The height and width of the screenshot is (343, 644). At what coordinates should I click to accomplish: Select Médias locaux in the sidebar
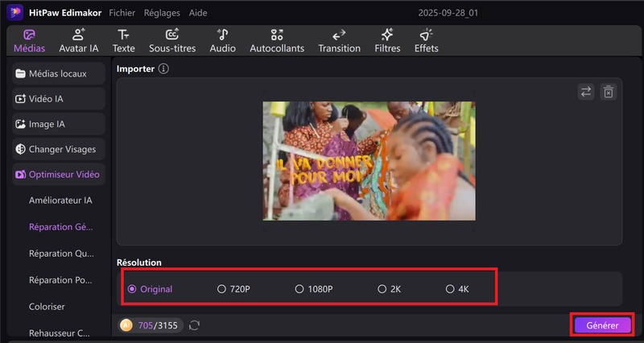pyautogui.click(x=59, y=74)
